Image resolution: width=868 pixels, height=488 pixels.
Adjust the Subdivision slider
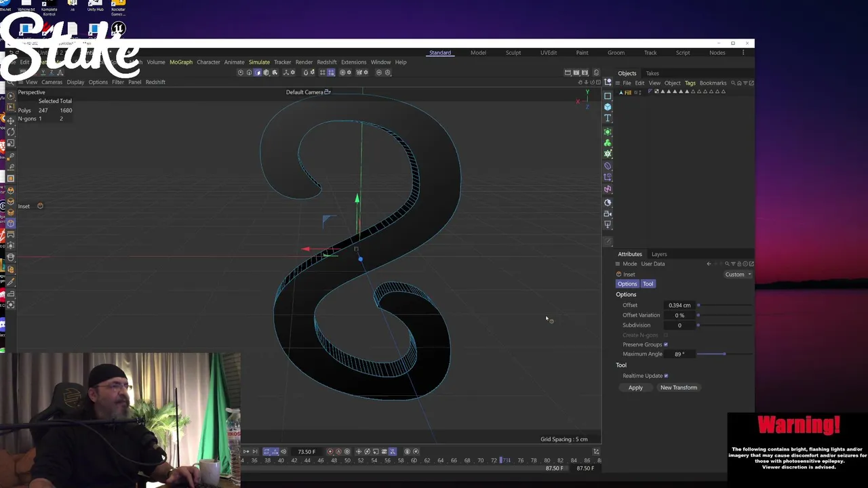point(724,325)
